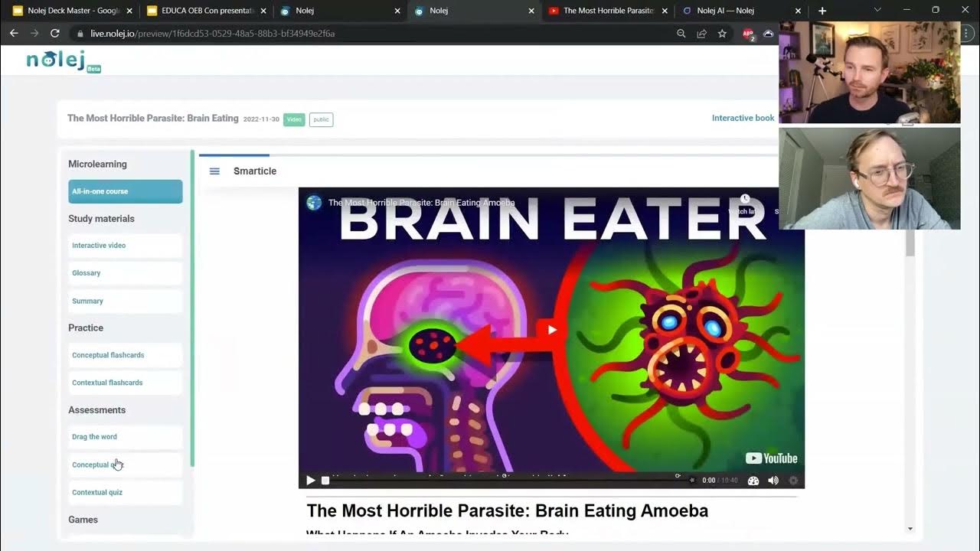Go back in browser history
980x551 pixels.
click(x=14, y=34)
